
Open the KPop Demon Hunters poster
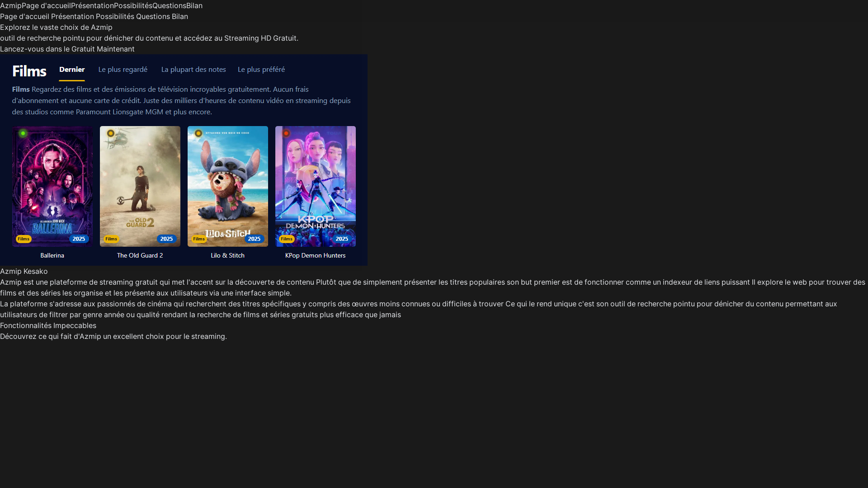(316, 186)
